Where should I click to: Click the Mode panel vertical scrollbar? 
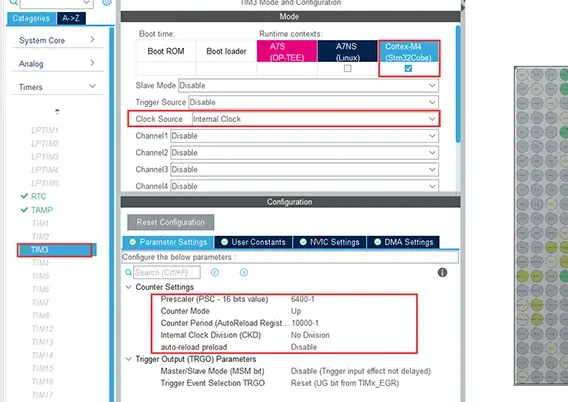tap(458, 84)
